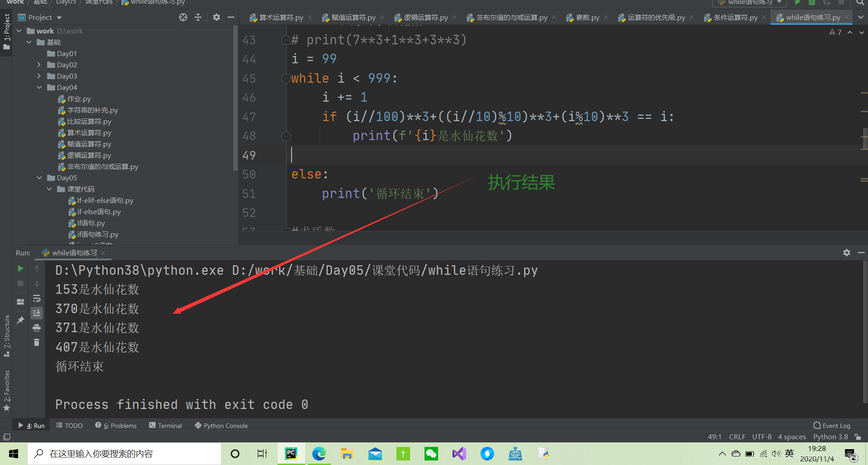Open Microsoft Edge from taskbar

click(319, 454)
